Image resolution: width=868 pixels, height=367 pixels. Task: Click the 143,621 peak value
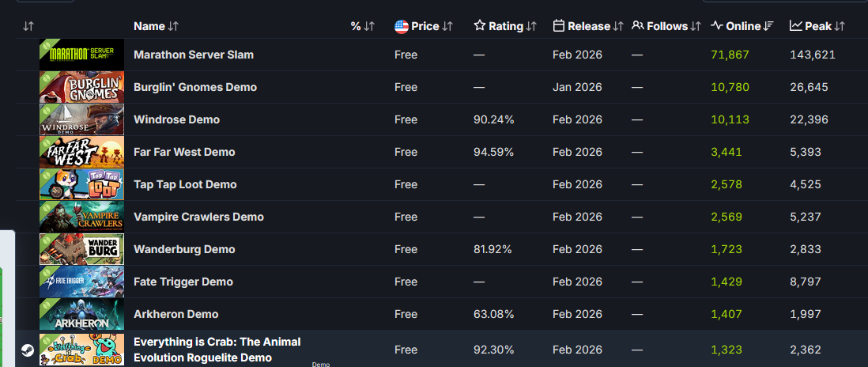(812, 55)
